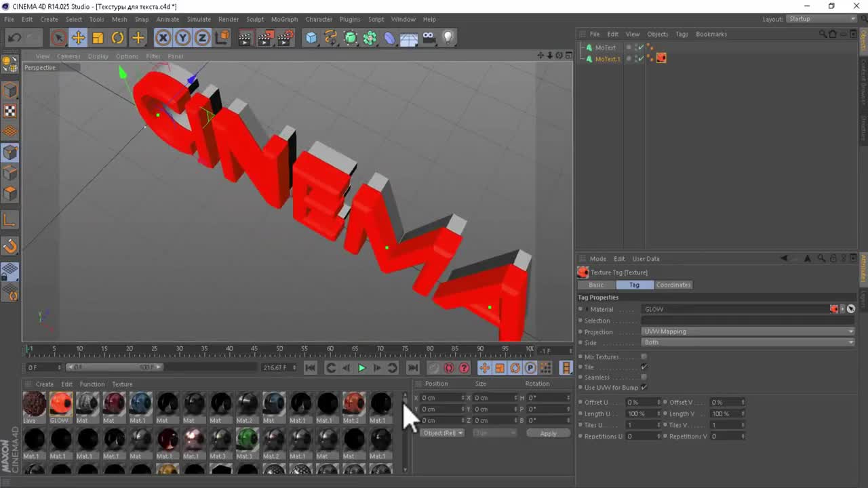Toggle autokeying red button
Image resolution: width=868 pixels, height=488 pixels.
448,368
